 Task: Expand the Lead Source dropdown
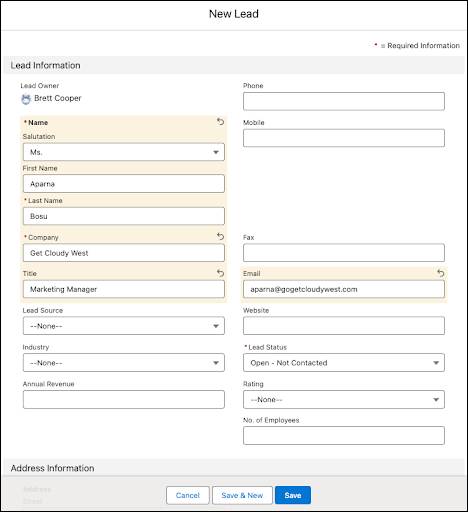[124, 326]
